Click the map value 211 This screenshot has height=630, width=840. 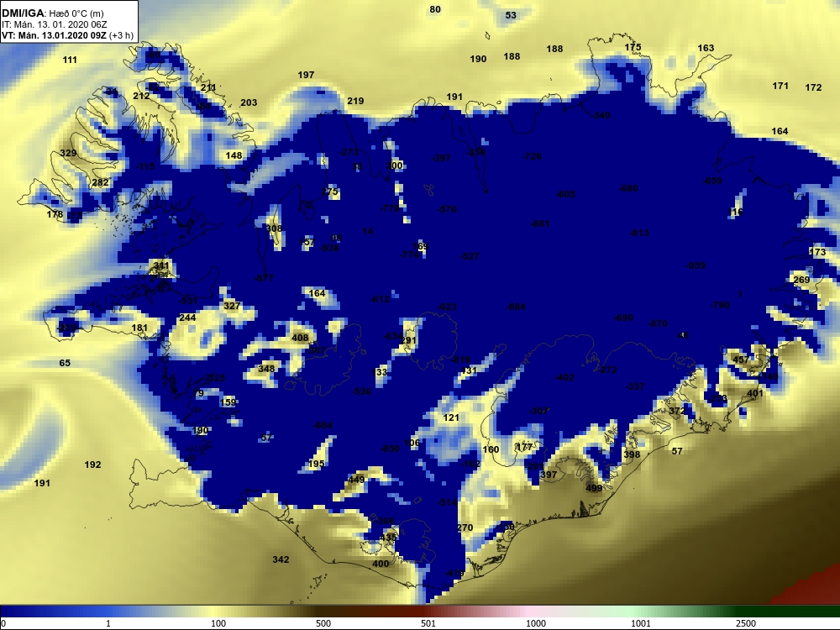click(208, 87)
